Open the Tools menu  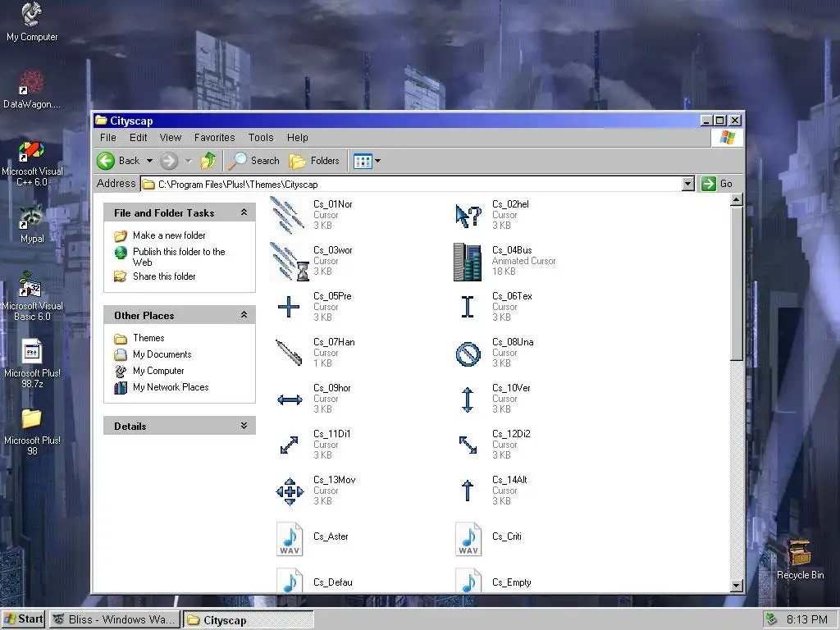[261, 138]
